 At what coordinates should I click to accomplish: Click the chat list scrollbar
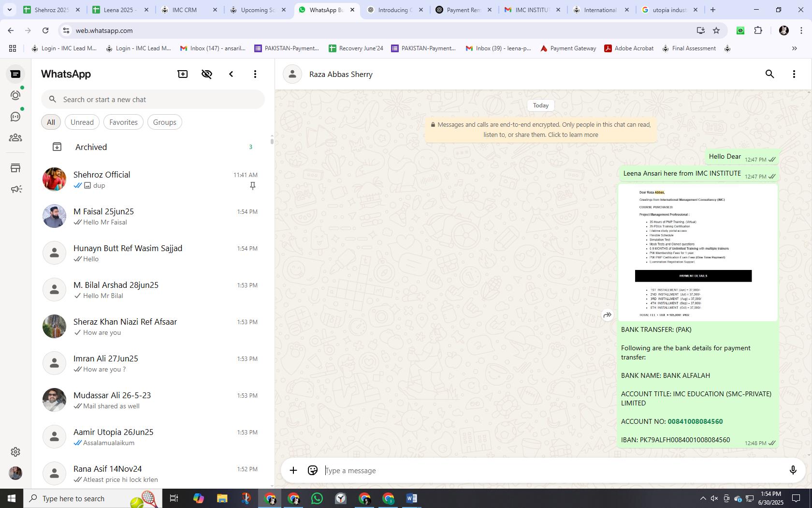click(x=272, y=140)
